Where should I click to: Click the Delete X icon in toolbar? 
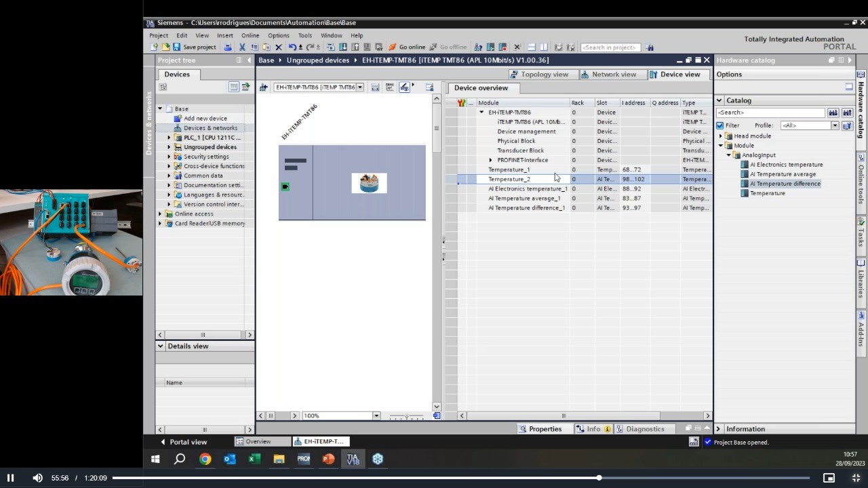coord(278,47)
